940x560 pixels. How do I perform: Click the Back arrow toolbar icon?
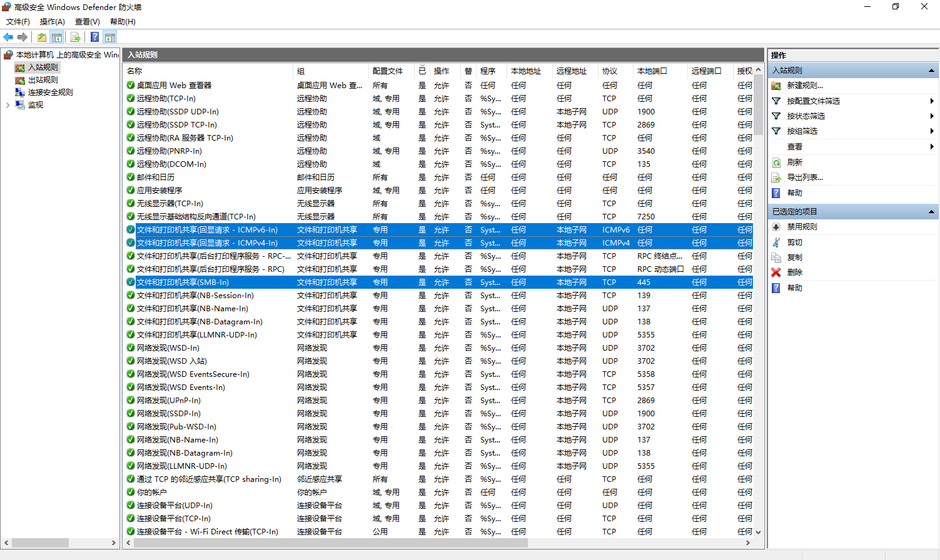point(8,37)
